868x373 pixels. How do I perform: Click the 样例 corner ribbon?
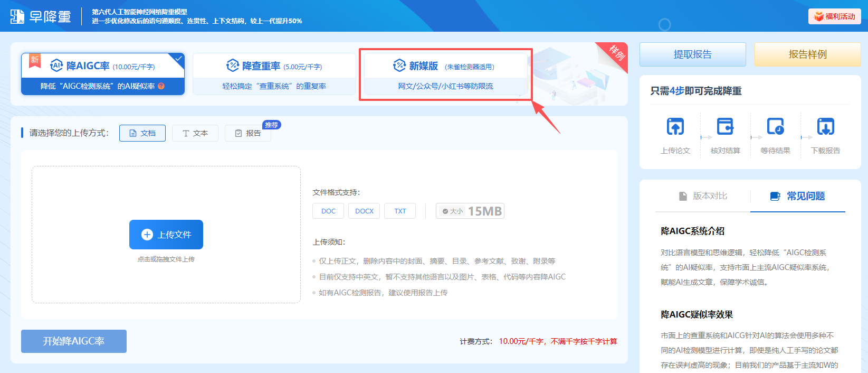pyautogui.click(x=616, y=52)
